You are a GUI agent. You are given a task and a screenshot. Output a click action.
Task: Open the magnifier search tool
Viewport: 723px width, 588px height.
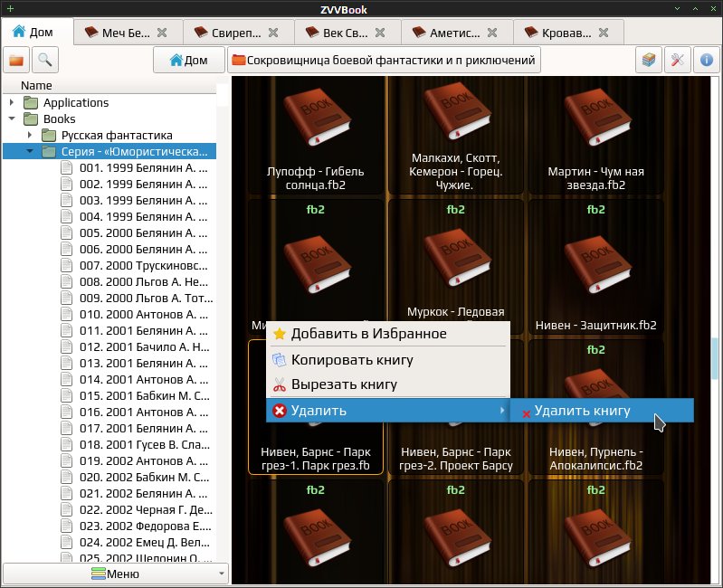[x=44, y=60]
